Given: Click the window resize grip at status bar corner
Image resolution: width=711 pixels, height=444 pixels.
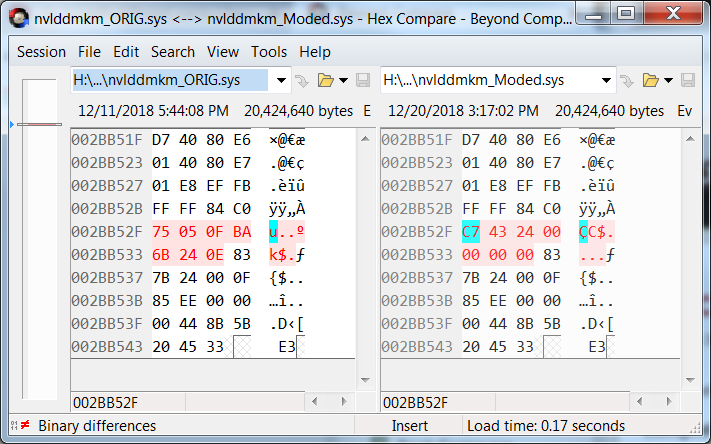Looking at the screenshot, I should click(x=694, y=428).
